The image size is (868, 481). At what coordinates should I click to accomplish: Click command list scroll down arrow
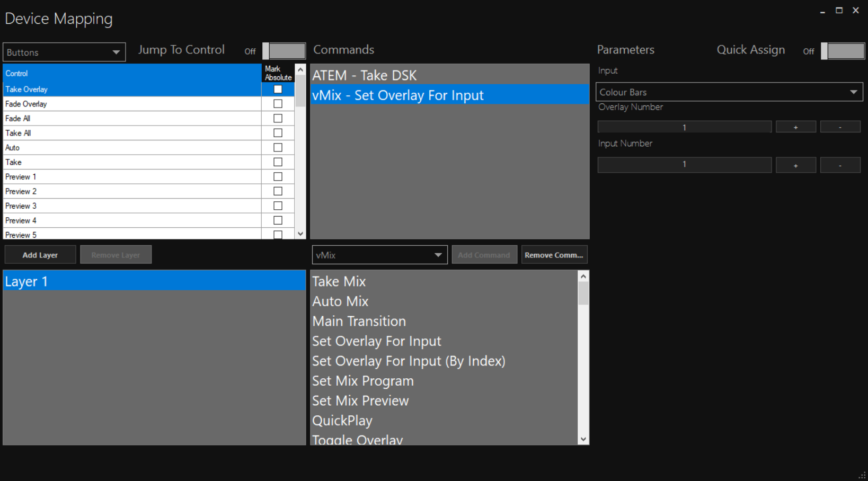click(583, 439)
